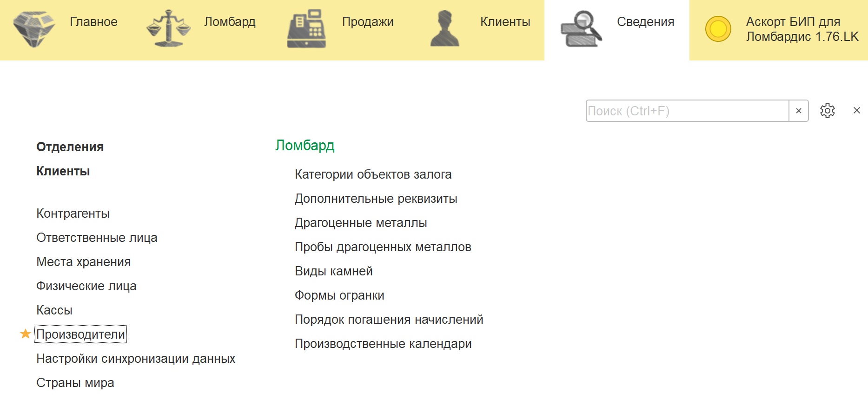Open Виды камней directory

click(x=334, y=271)
